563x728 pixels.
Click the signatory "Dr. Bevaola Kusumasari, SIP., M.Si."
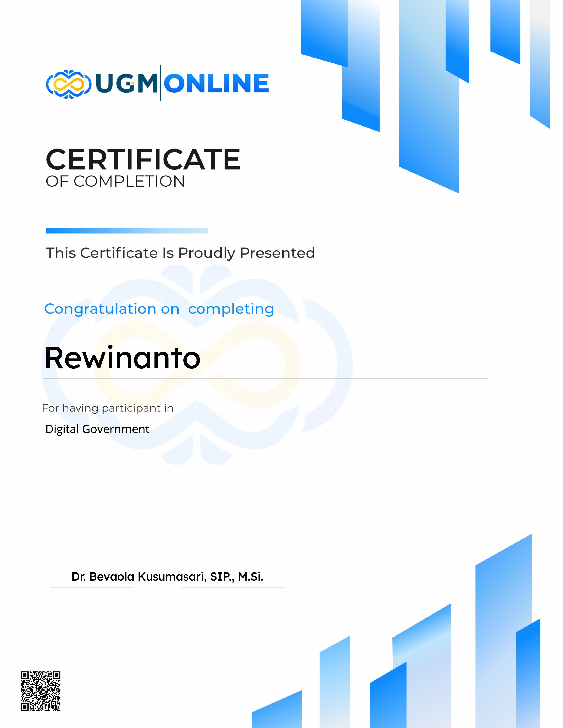click(167, 577)
